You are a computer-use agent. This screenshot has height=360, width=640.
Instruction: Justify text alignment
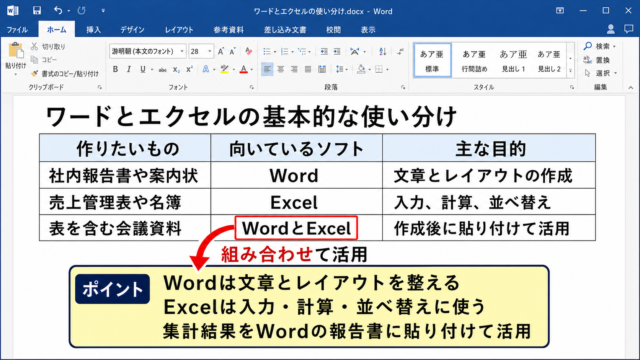coord(308,69)
